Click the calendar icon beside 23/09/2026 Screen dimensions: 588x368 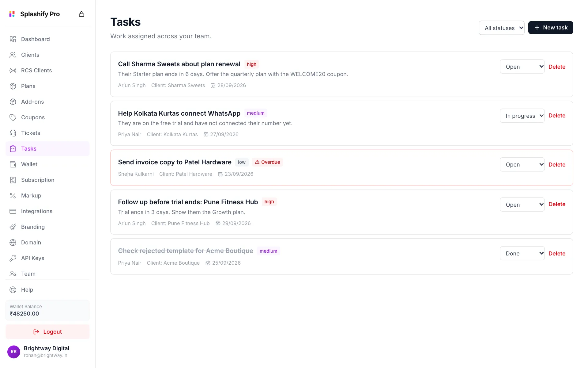220,174
